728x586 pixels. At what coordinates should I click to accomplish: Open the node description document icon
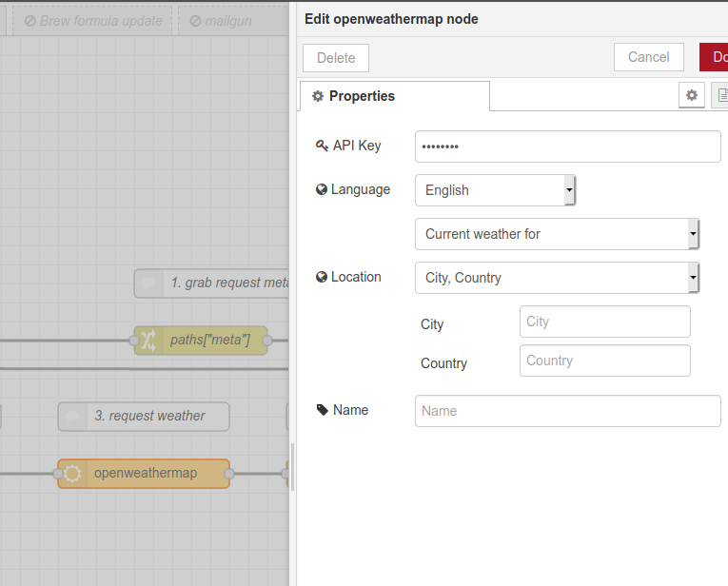[x=721, y=95]
